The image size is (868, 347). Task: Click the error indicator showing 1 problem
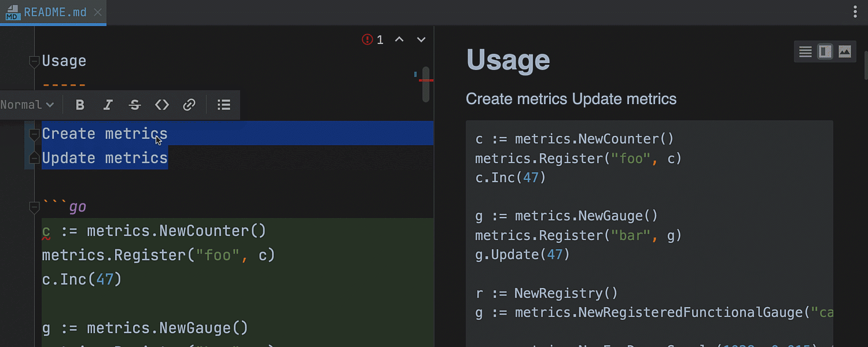pos(373,39)
